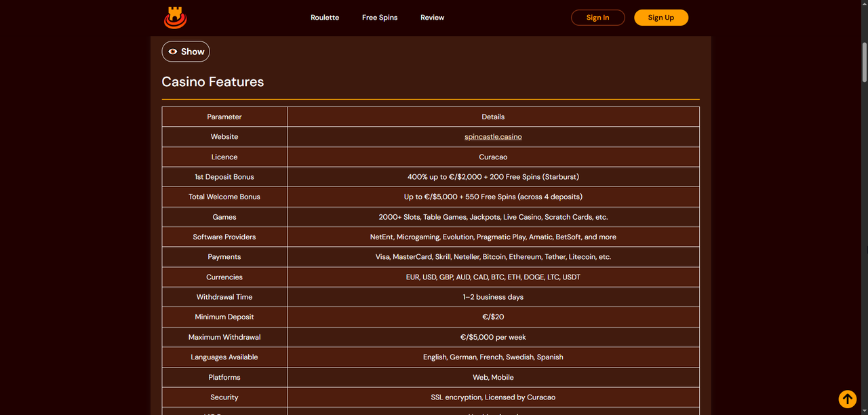Click the Security row label
The height and width of the screenshot is (415, 868).
coord(224,397)
